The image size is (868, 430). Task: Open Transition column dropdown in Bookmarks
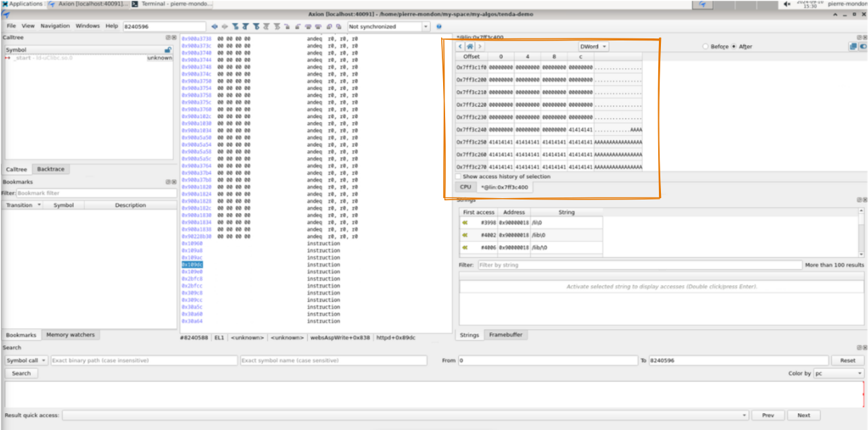(39, 205)
